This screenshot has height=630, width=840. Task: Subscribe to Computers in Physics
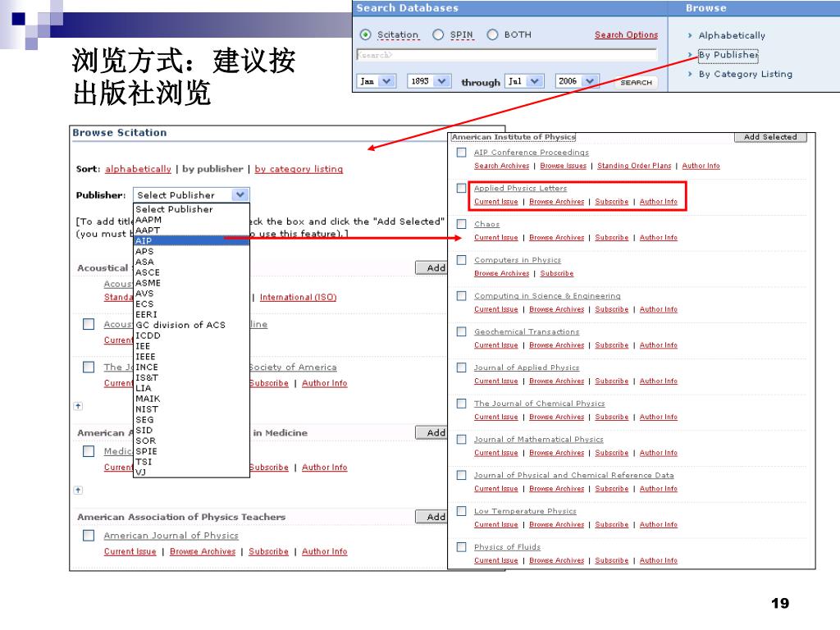pyautogui.click(x=557, y=274)
